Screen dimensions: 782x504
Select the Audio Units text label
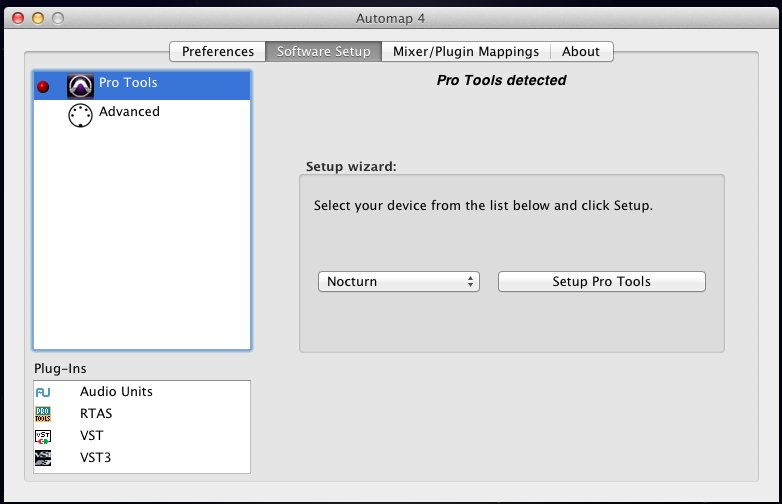tap(116, 392)
